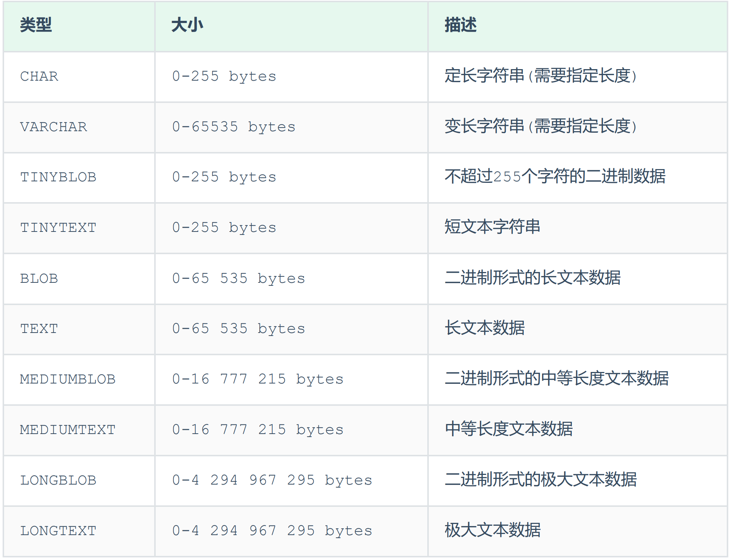729x560 pixels.
Task: Select the TEXT type cell
Action: tap(39, 328)
